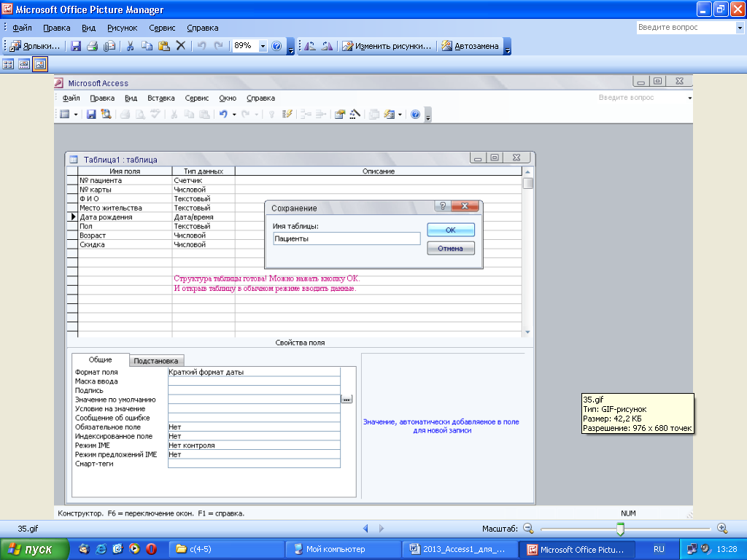Open the Вид menu of Picture Manager
The image size is (747, 560).
[x=88, y=28]
